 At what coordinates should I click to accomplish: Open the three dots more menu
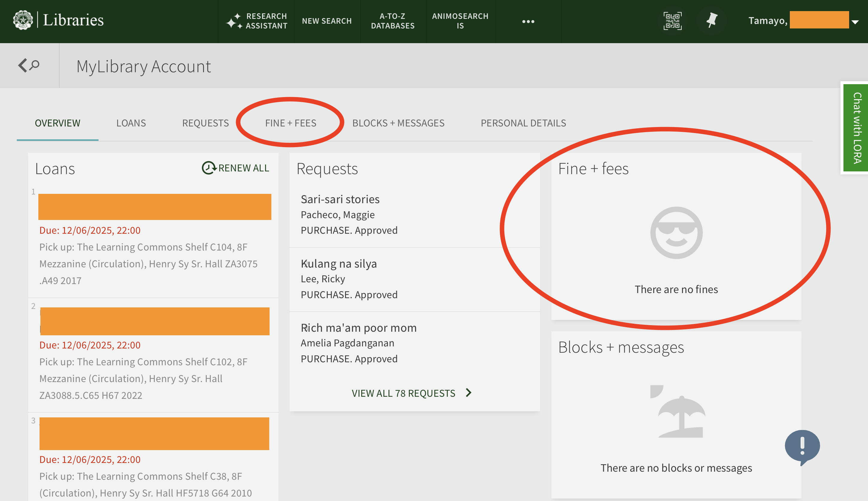coord(528,21)
